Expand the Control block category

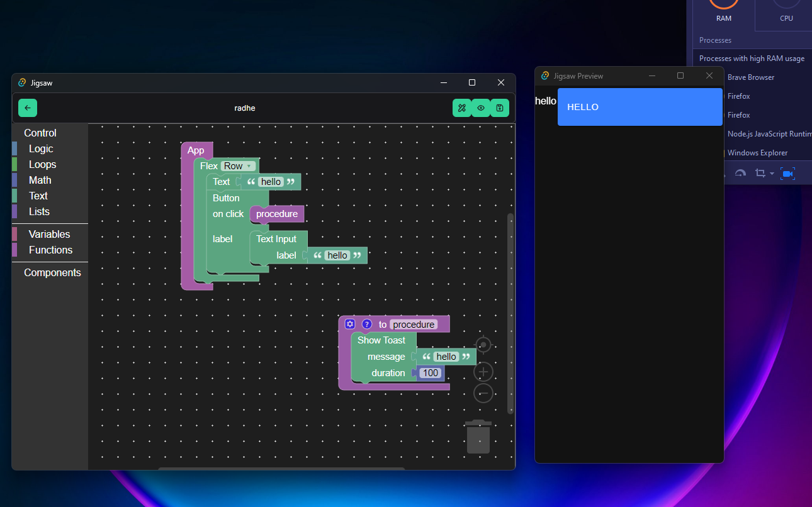click(x=40, y=133)
